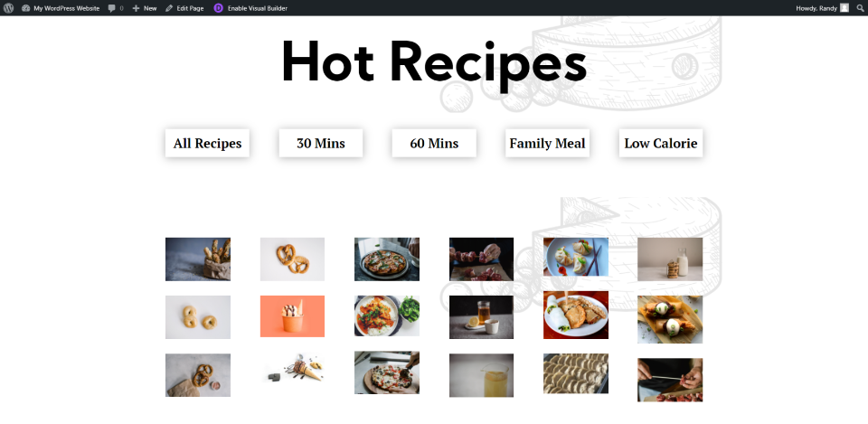
Task: Open the pretzel sticks basket photo
Action: point(198,259)
